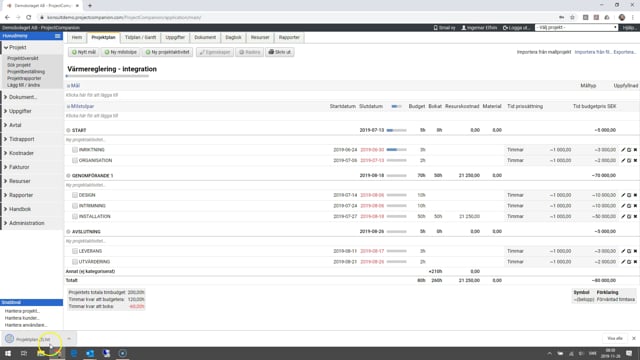
Task: Open the Windows Start menu
Action: (x=8, y=353)
